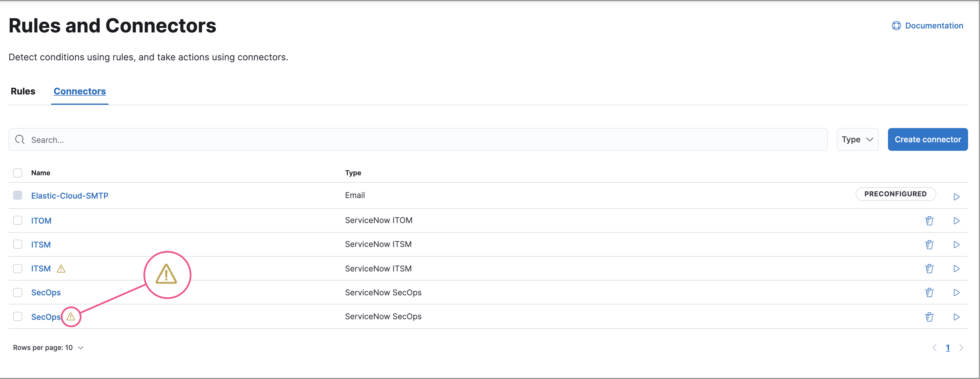
Task: Delete the second ITSM connector
Action: pyautogui.click(x=930, y=269)
